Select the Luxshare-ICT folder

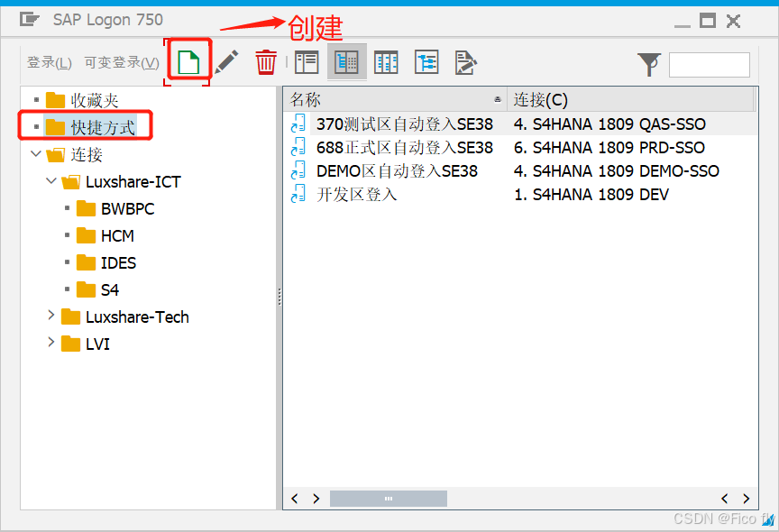coord(121,182)
